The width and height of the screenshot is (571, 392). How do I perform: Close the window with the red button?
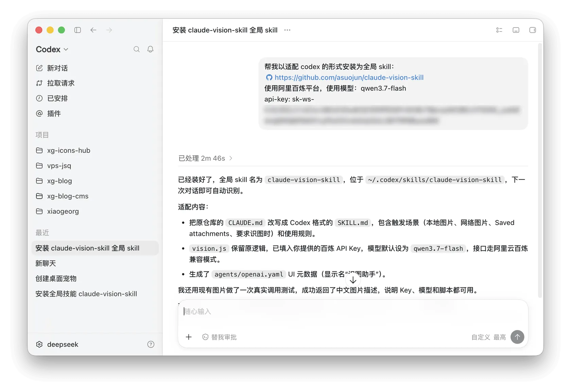(39, 30)
